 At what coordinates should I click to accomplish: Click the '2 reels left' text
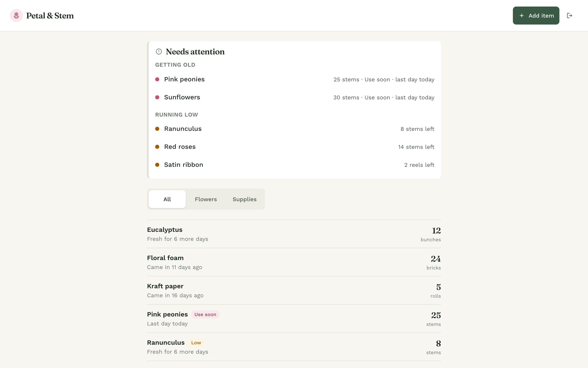pyautogui.click(x=419, y=165)
